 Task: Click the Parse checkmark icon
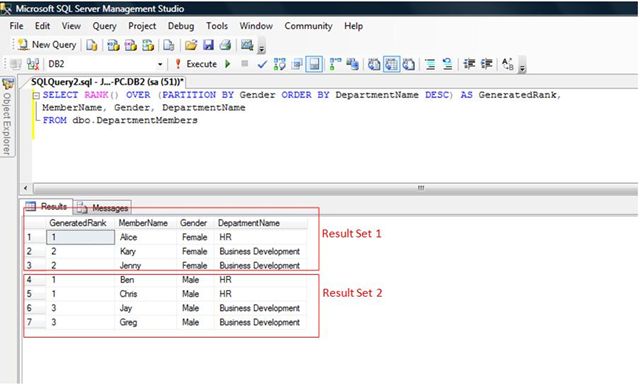click(x=262, y=64)
